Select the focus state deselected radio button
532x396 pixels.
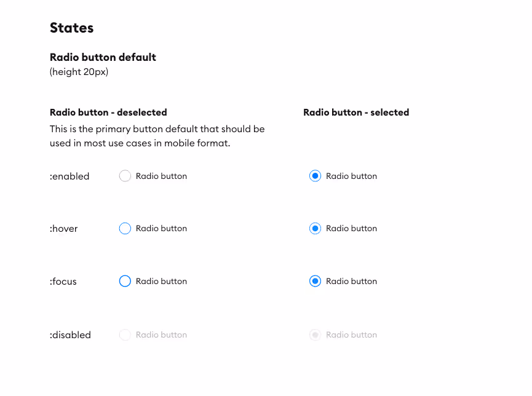125,281
